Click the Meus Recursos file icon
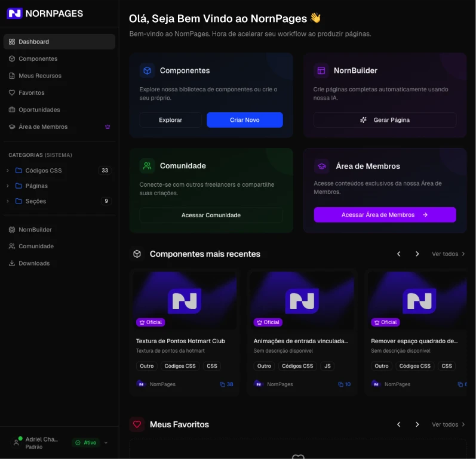Image resolution: width=476 pixels, height=459 pixels. (x=12, y=76)
